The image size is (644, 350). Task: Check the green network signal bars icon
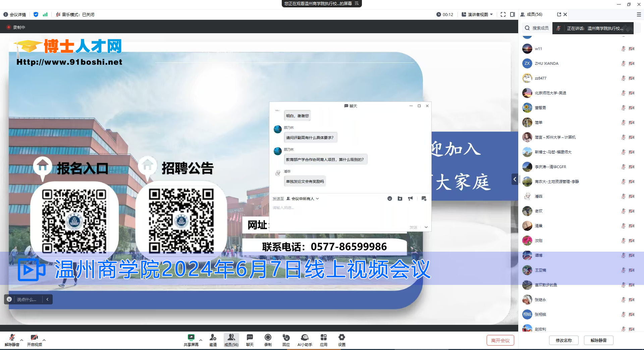coord(45,14)
